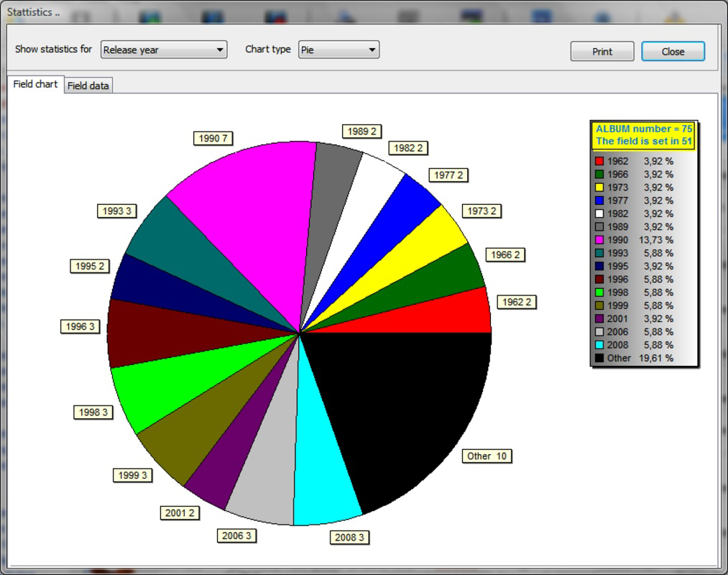Click the white 1982 legend swatch
Image resolution: width=728 pixels, height=575 pixels.
click(x=599, y=213)
